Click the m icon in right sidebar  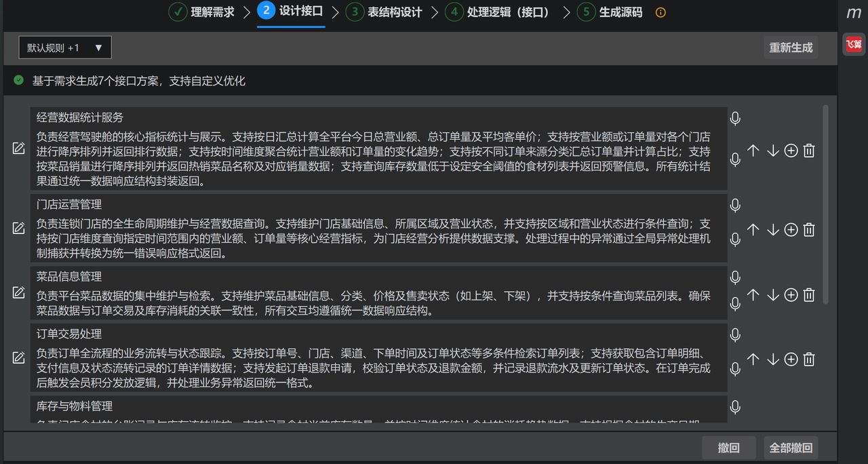click(x=854, y=13)
